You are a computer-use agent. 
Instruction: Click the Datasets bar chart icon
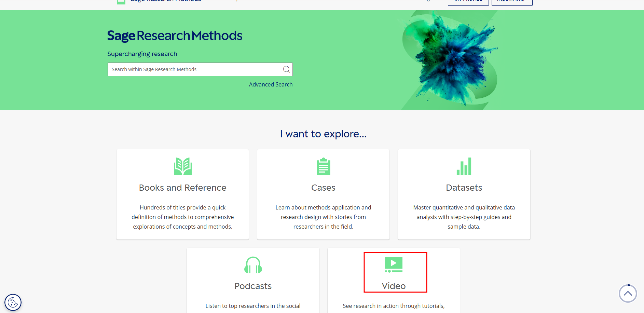(464, 166)
